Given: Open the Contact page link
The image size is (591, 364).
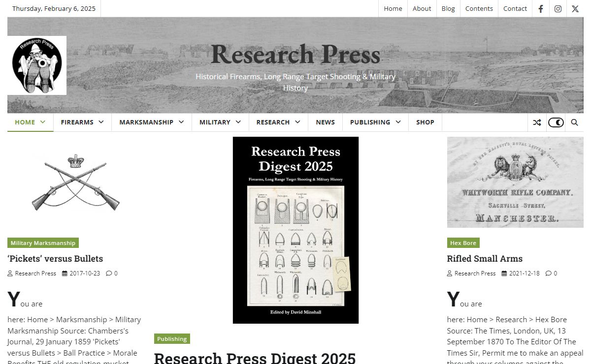Looking at the screenshot, I should (515, 8).
